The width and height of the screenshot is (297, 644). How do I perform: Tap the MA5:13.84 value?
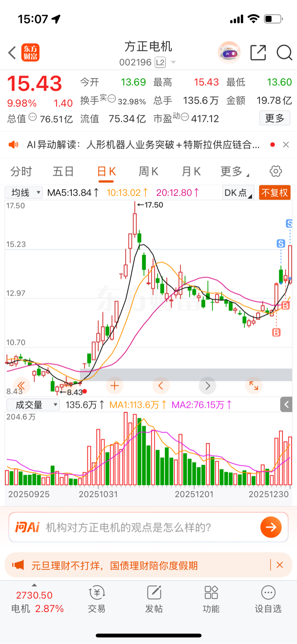coord(73,192)
